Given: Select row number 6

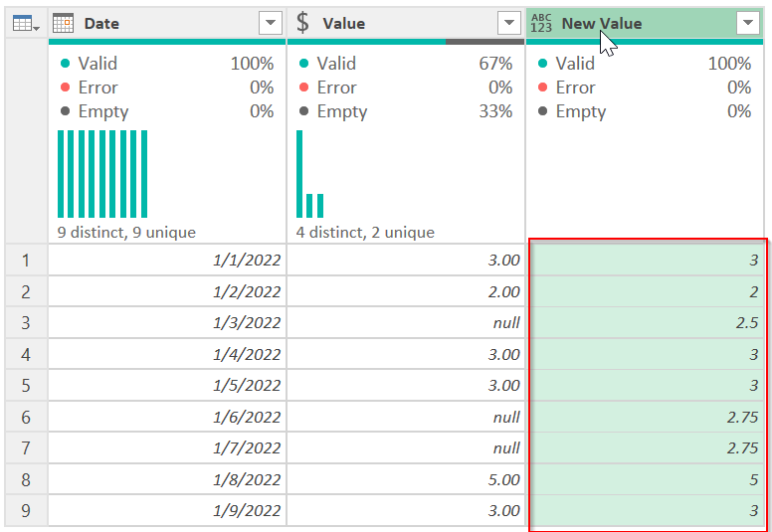Looking at the screenshot, I should click(x=26, y=417).
